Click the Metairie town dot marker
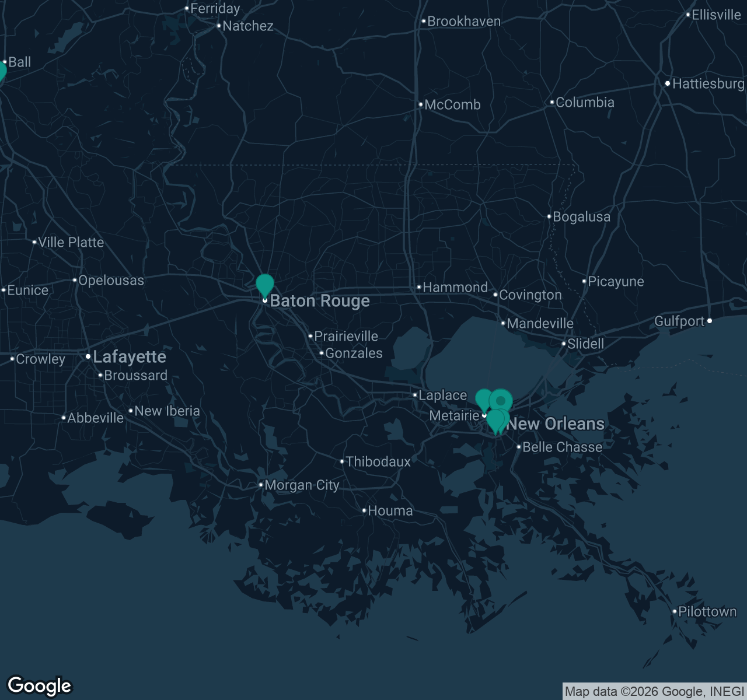The width and height of the screenshot is (747, 700). point(484,415)
